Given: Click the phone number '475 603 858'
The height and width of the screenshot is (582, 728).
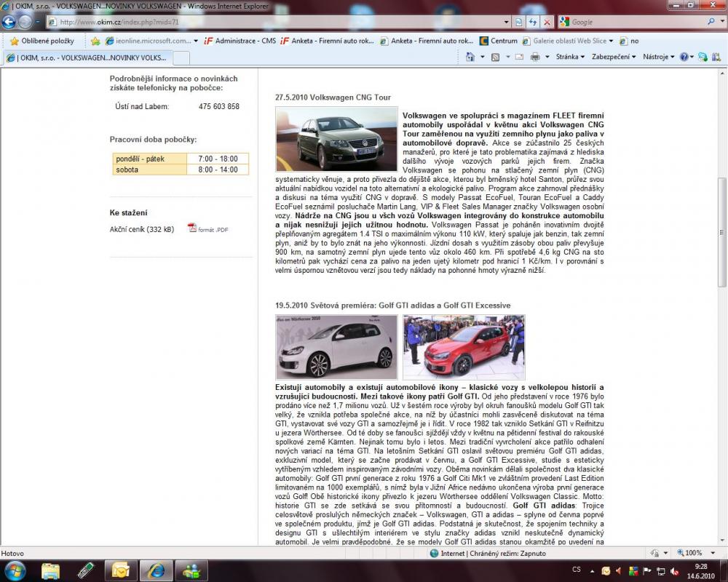Looking at the screenshot, I should pos(219,106).
